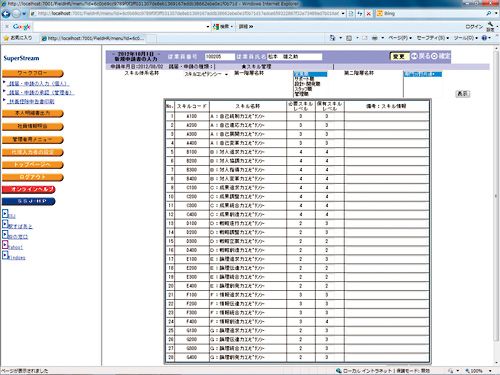Click the red オンラインヘルプ button
This screenshot has height=375, width=500.
(29, 189)
